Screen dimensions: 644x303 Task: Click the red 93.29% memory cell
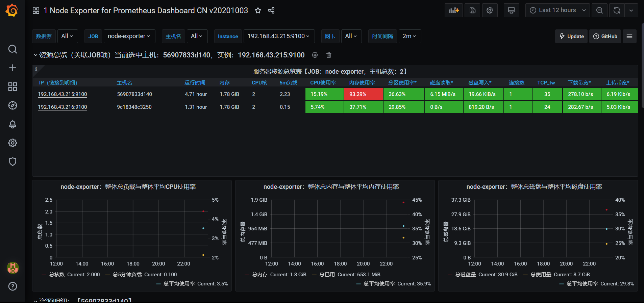pyautogui.click(x=363, y=94)
